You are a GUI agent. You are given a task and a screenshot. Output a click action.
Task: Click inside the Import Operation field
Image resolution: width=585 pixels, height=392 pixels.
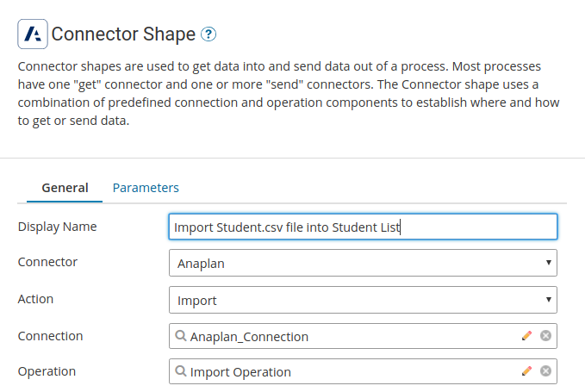[x=345, y=371]
